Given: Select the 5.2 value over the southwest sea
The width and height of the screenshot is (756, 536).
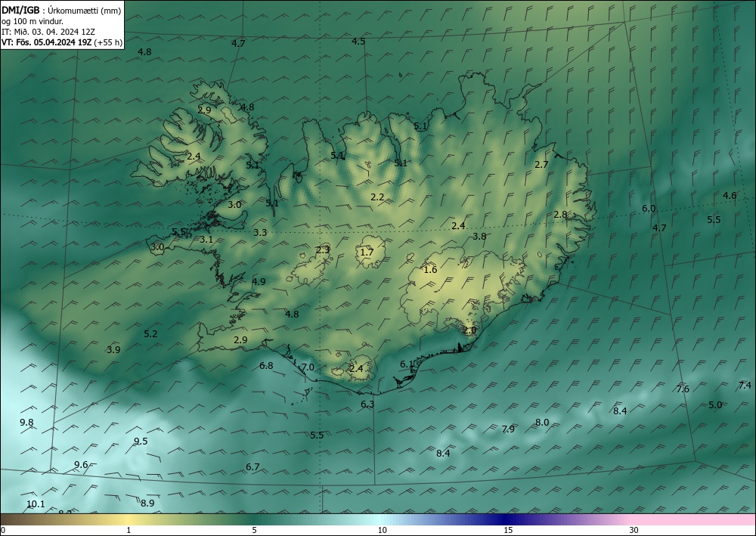Looking at the screenshot, I should point(150,333).
